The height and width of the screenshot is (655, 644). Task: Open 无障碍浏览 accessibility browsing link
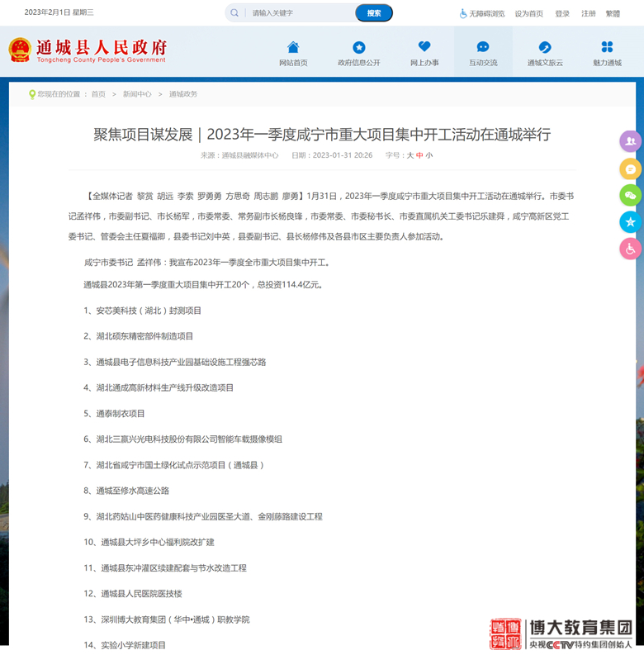486,14
